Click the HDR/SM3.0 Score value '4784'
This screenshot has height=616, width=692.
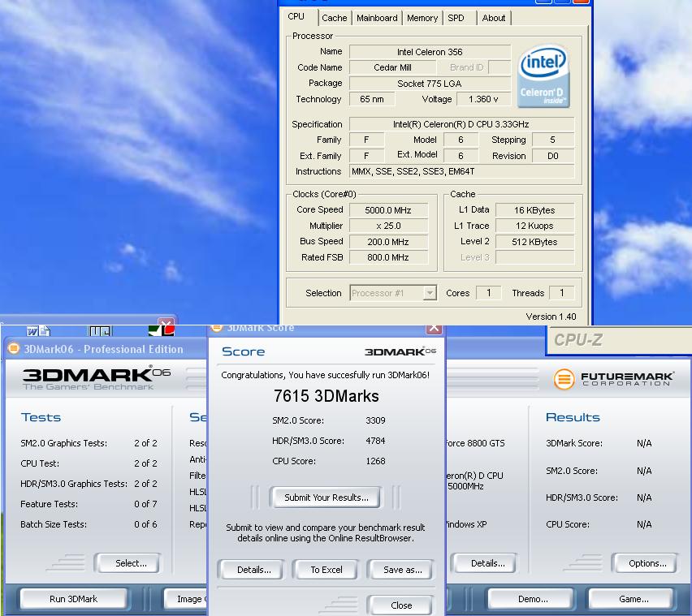[375, 441]
